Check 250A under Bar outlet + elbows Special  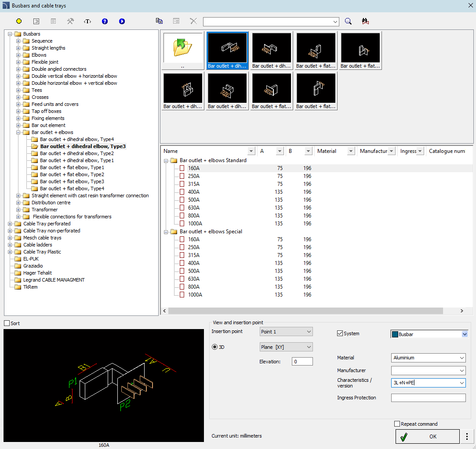182,247
